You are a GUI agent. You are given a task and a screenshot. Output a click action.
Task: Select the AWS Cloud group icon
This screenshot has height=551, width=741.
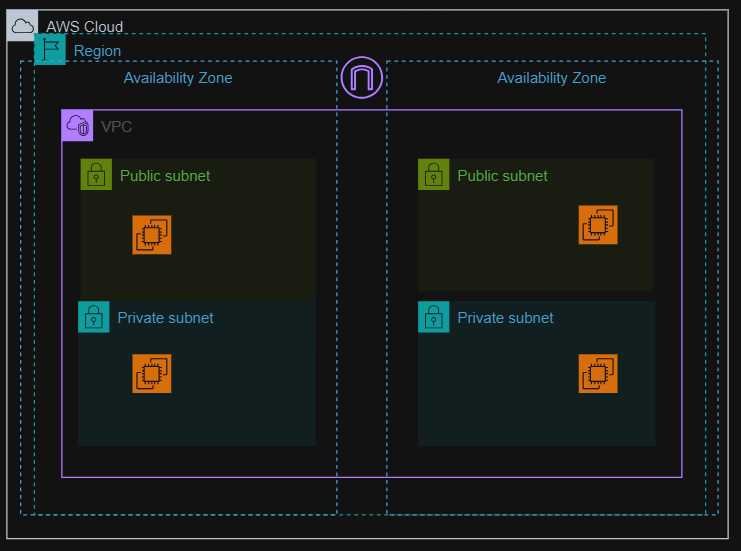click(x=22, y=26)
